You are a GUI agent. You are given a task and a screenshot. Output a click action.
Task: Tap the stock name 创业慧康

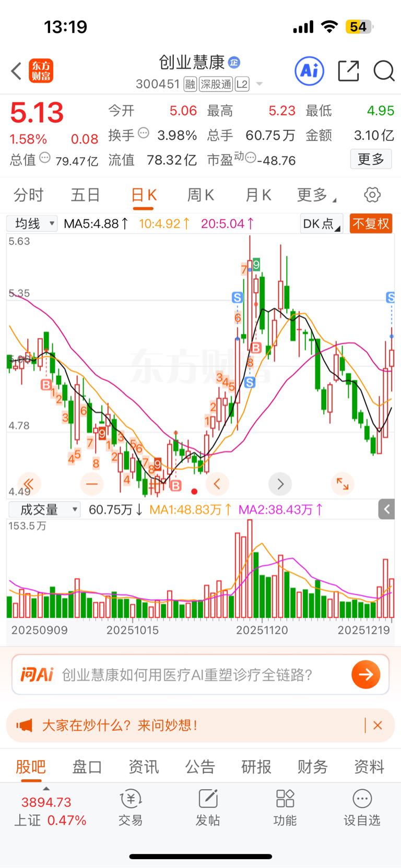point(192,62)
